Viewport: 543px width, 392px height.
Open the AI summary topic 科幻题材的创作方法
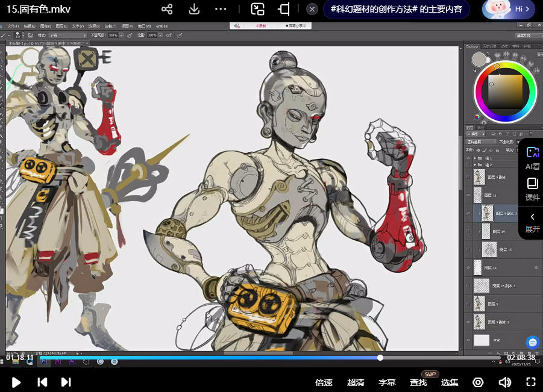point(396,10)
